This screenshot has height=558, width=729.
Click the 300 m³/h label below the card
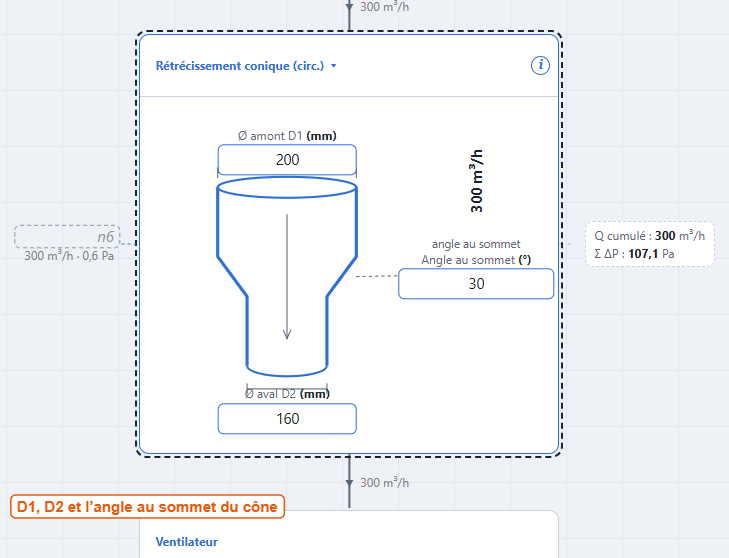384,483
